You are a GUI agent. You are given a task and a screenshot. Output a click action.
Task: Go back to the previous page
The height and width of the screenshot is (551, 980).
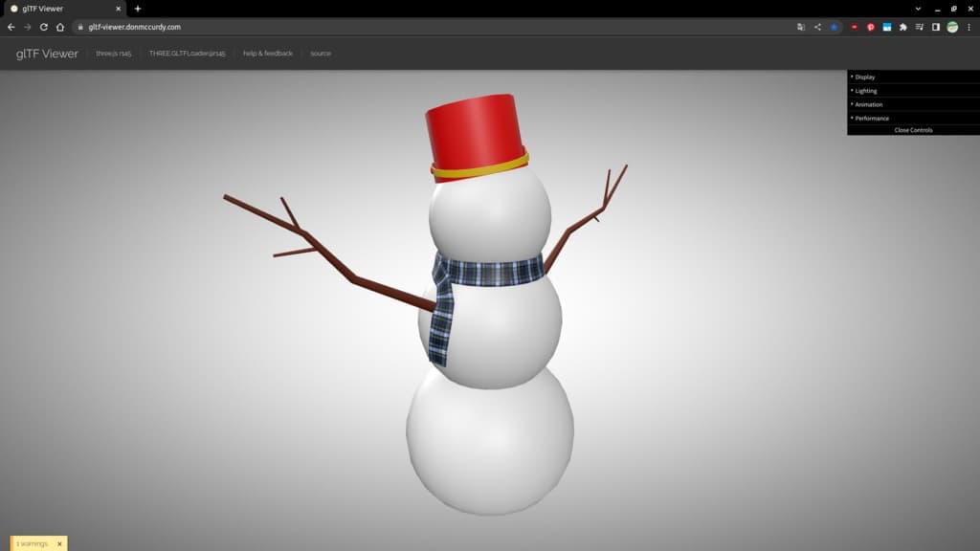coord(11,27)
